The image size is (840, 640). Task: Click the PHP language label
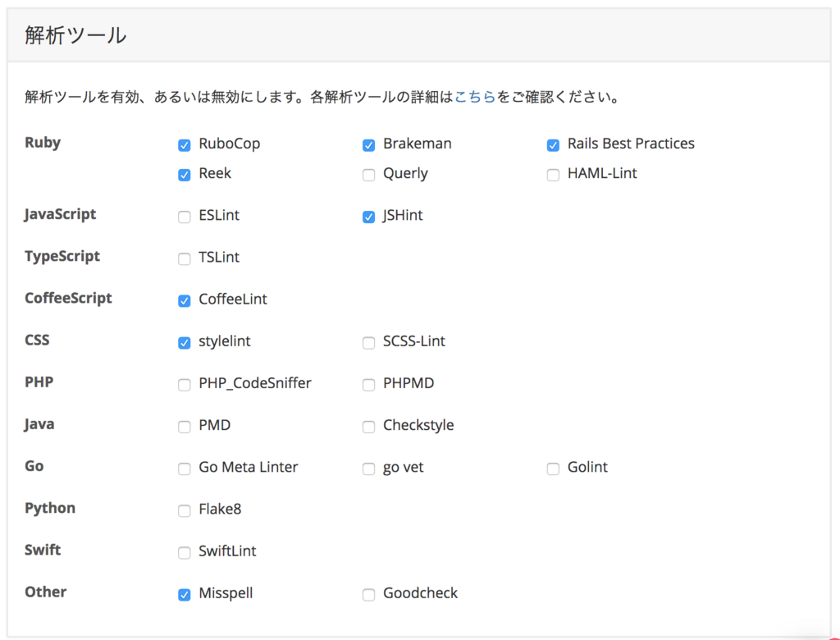(39, 382)
